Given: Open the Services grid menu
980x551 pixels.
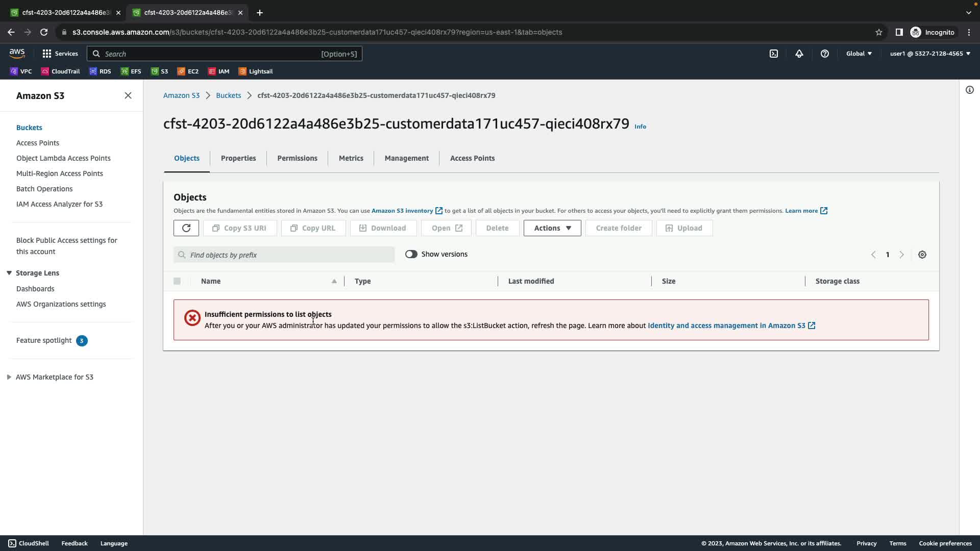Looking at the screenshot, I should (x=47, y=54).
